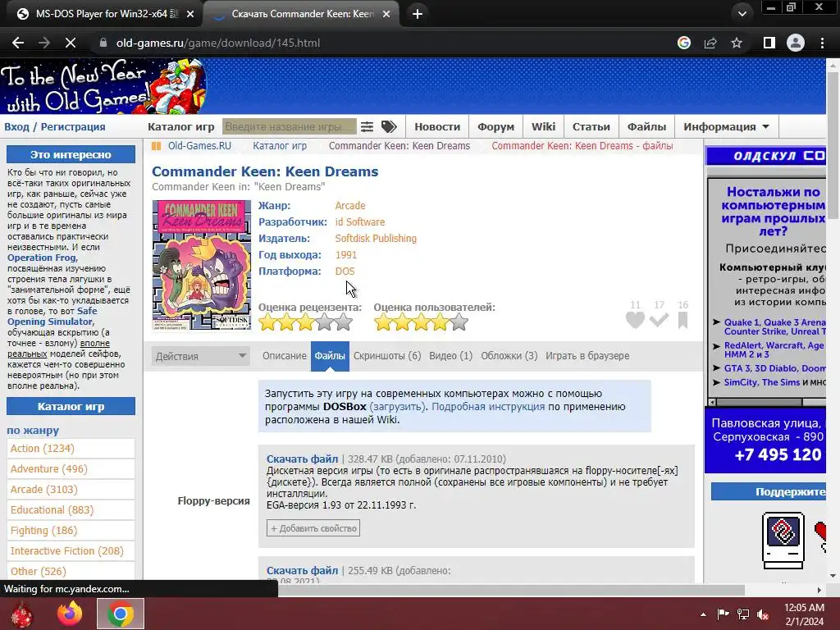The width and height of the screenshot is (840, 630).
Task: Open the tab search dropdown arrow
Action: [742, 14]
